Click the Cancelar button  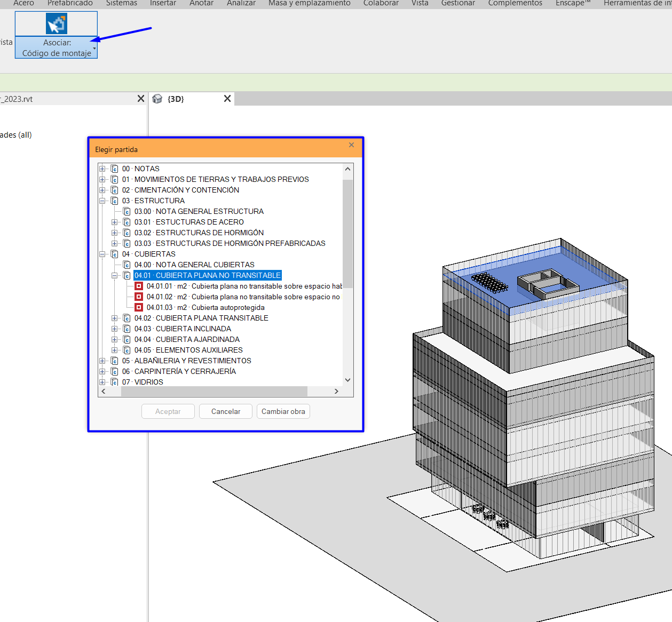pos(226,411)
